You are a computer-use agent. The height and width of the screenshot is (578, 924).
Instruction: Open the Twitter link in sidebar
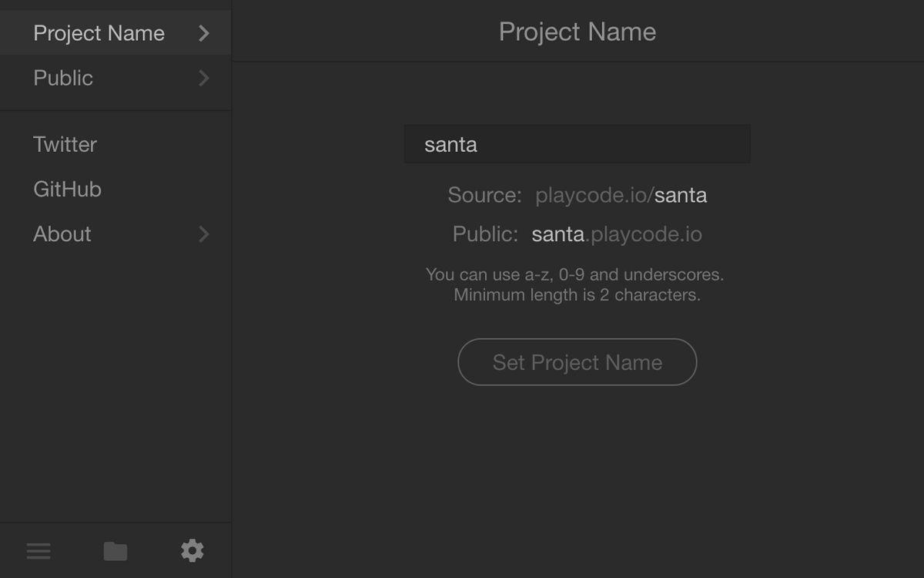pyautogui.click(x=65, y=144)
